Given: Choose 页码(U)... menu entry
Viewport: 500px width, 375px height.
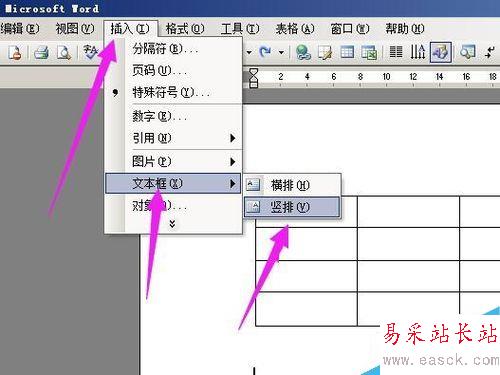Looking at the screenshot, I should [173, 70].
